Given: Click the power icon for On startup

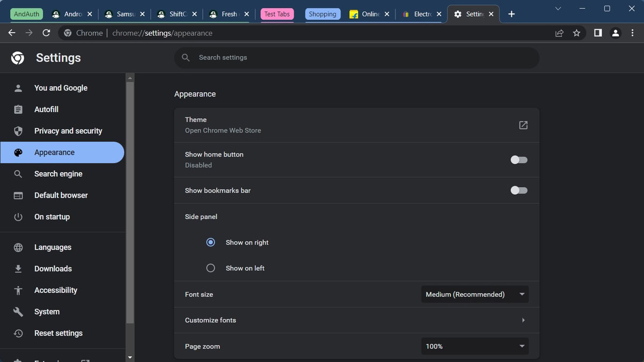Looking at the screenshot, I should point(18,217).
